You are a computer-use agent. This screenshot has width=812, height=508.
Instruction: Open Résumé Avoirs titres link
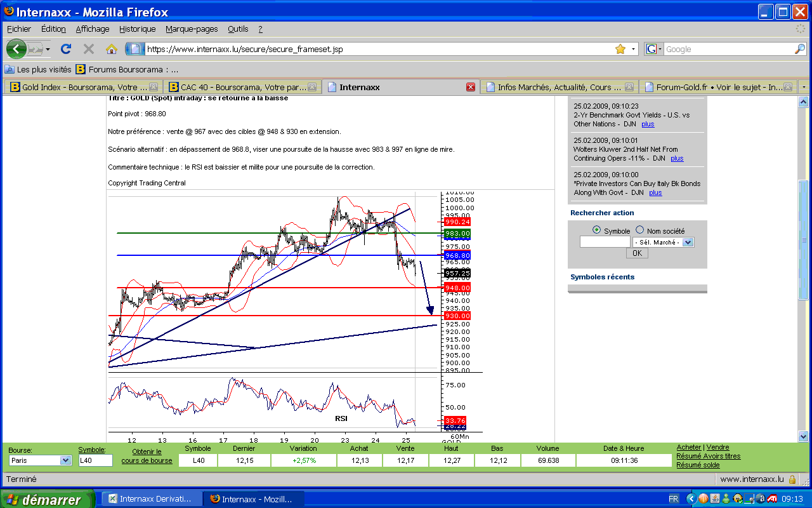click(709, 456)
